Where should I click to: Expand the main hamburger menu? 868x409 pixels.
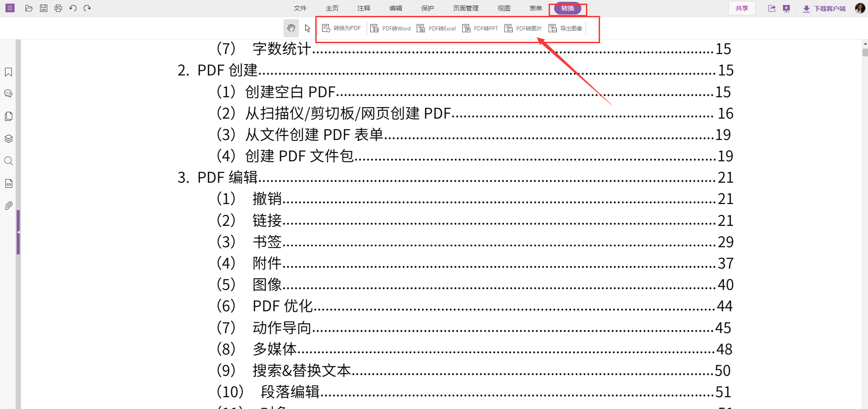click(x=10, y=8)
